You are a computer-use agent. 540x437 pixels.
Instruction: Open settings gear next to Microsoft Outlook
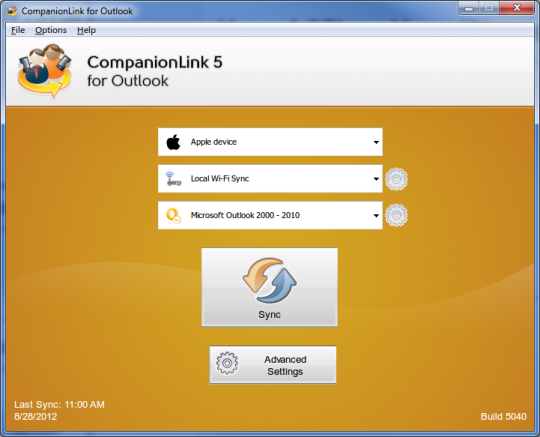396,215
